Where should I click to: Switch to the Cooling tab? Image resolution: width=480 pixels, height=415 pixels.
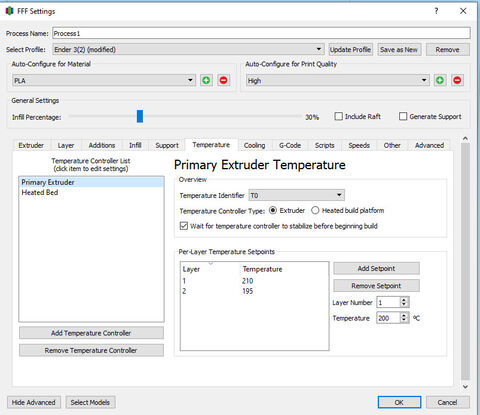tap(254, 145)
